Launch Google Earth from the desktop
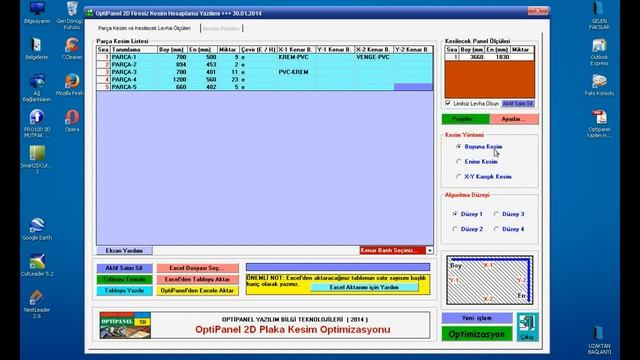This screenshot has height=360, width=640. (37, 229)
